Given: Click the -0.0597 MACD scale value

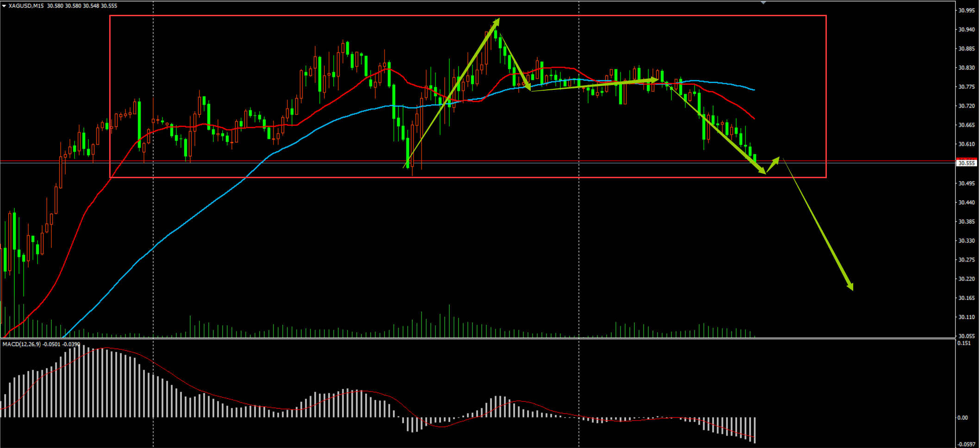Looking at the screenshot, I should 966,444.
